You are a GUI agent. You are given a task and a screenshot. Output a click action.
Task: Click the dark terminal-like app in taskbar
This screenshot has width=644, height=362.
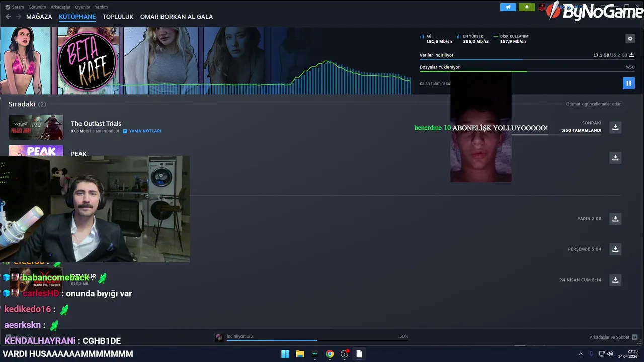[x=315, y=354]
